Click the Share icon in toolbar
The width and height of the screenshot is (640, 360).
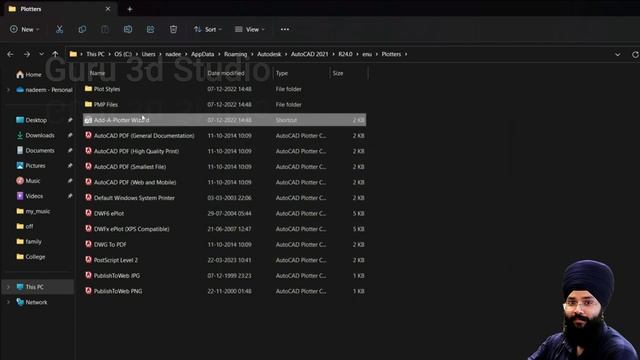[x=151, y=29]
